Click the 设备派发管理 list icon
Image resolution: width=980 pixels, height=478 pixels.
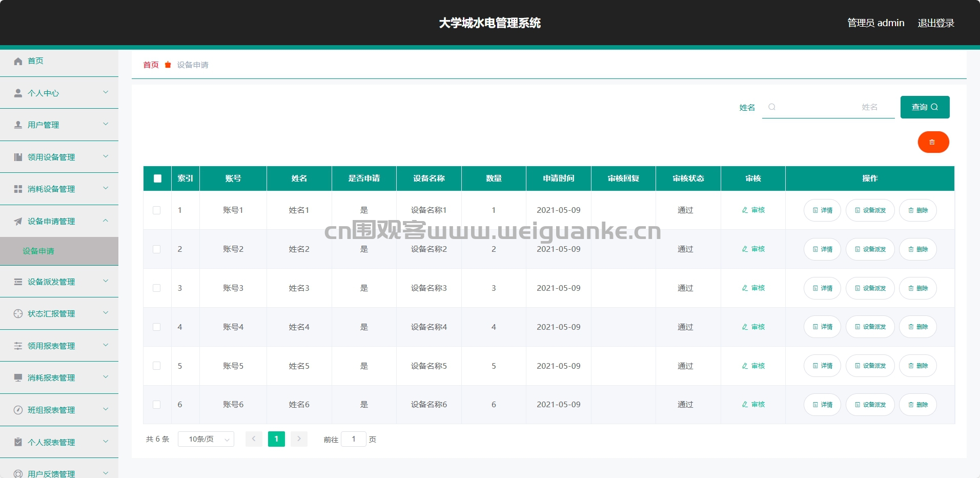(x=18, y=282)
